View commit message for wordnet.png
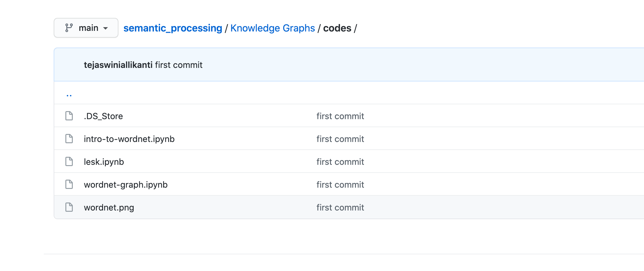The height and width of the screenshot is (271, 644). [340, 207]
